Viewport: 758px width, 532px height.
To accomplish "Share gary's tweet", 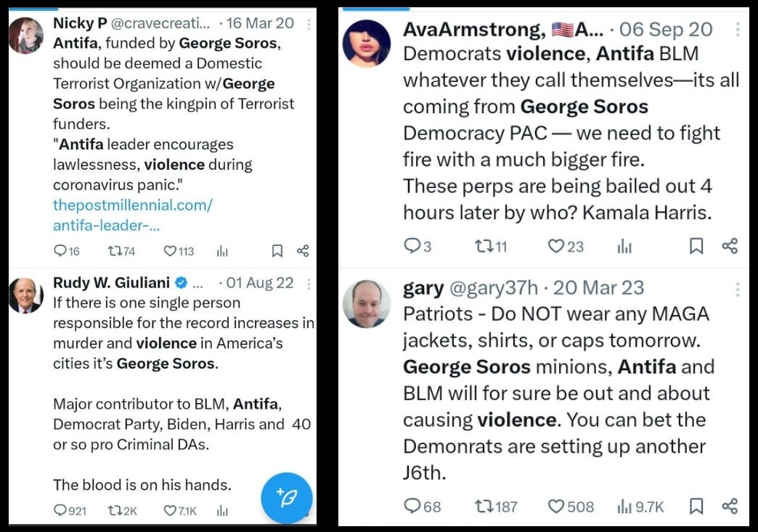I will pyautogui.click(x=730, y=506).
